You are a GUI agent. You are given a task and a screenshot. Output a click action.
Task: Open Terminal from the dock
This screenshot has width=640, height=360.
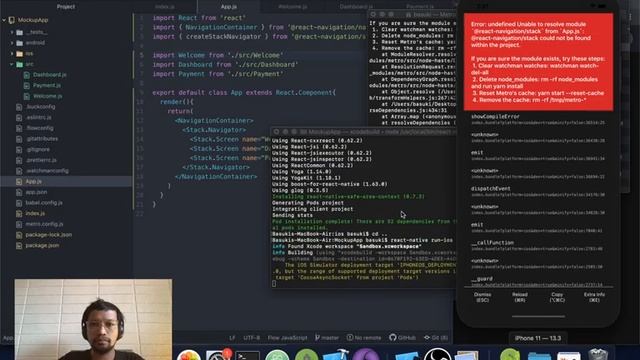(247, 356)
